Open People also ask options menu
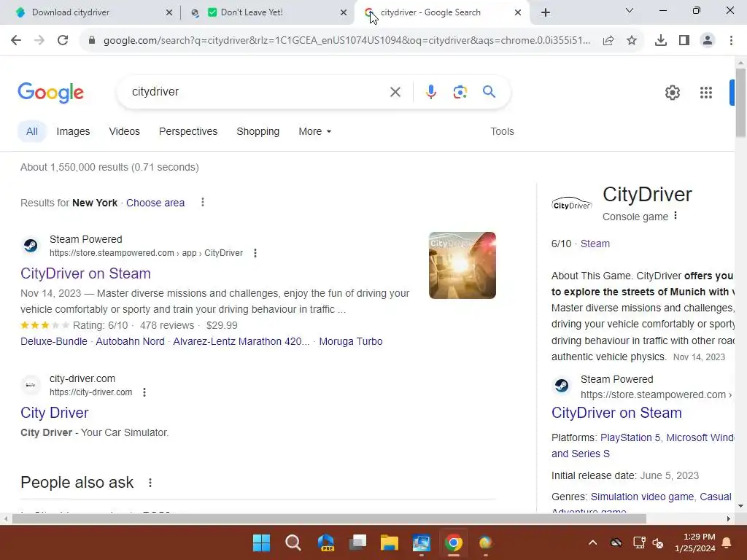 [x=150, y=483]
